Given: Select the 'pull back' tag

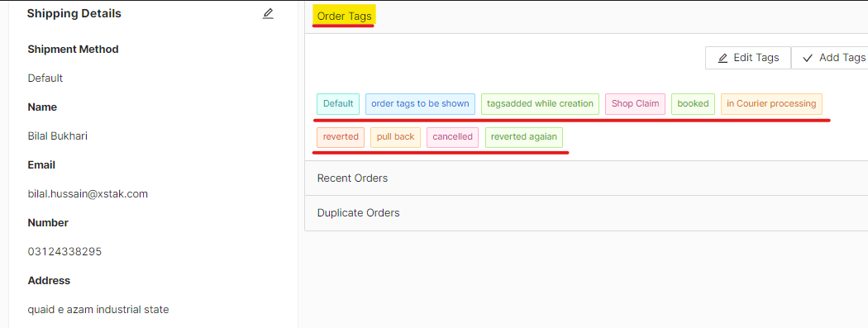Looking at the screenshot, I should point(396,137).
